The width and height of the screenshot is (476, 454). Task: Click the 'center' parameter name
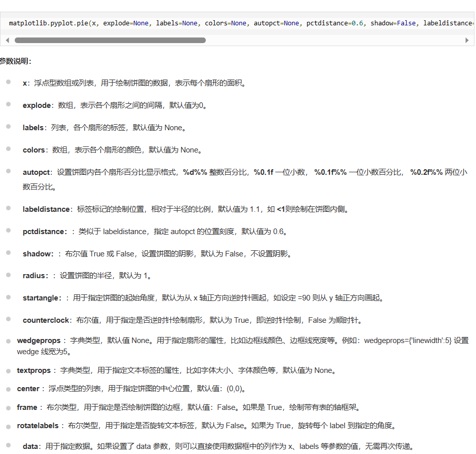coord(28,389)
